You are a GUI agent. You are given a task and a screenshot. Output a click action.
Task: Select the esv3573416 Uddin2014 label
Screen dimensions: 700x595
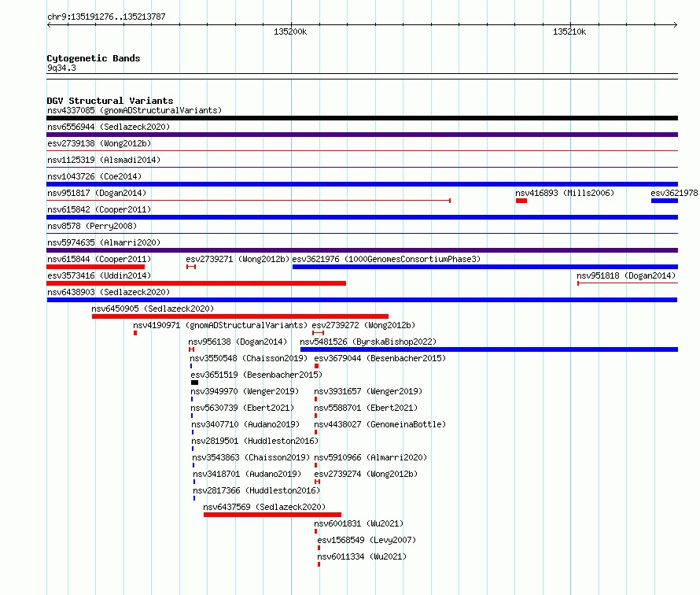pos(99,275)
